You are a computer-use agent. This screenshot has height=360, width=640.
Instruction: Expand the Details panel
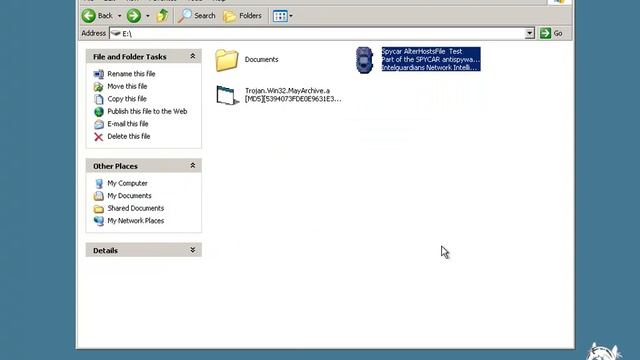tap(193, 250)
